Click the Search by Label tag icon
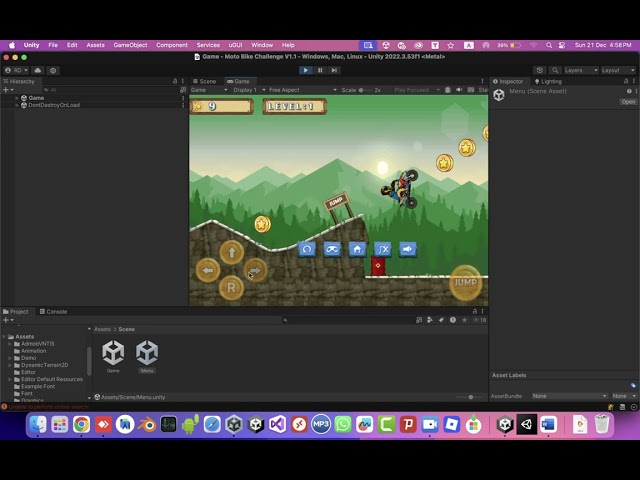The image size is (640, 480). pyautogui.click(x=441, y=320)
